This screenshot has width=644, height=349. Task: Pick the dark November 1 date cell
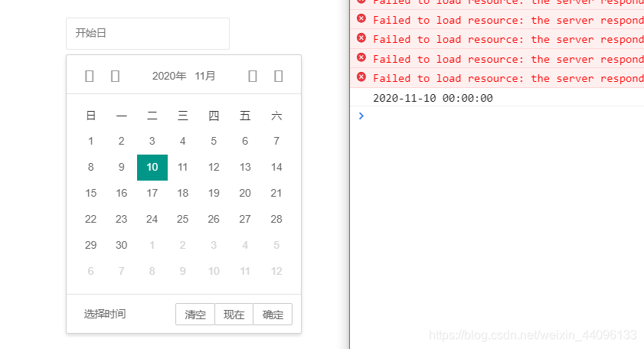(x=91, y=142)
